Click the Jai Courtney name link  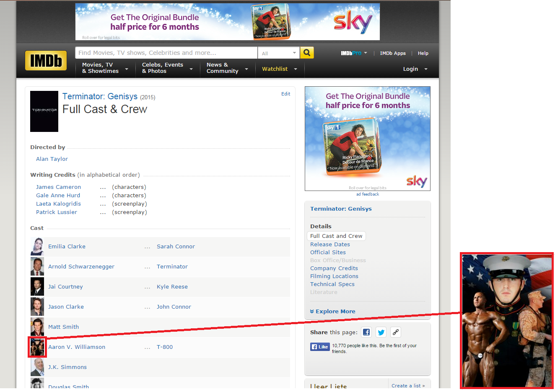tap(65, 286)
